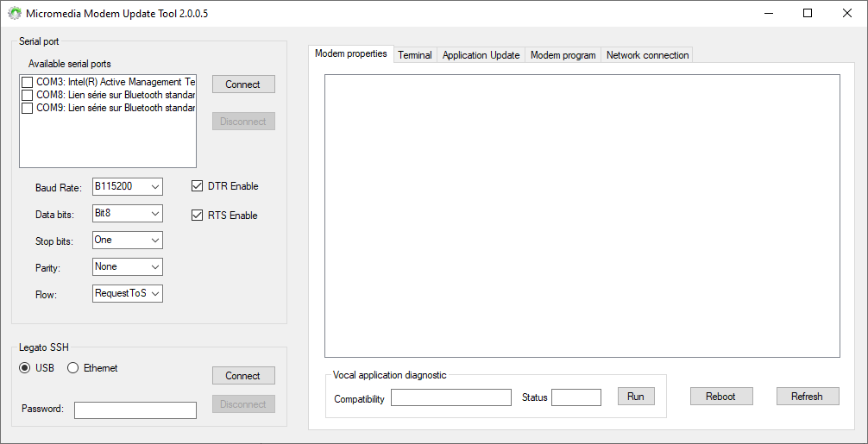Check the COM3 Intel Active Management port
This screenshot has height=444, width=868.
point(28,82)
